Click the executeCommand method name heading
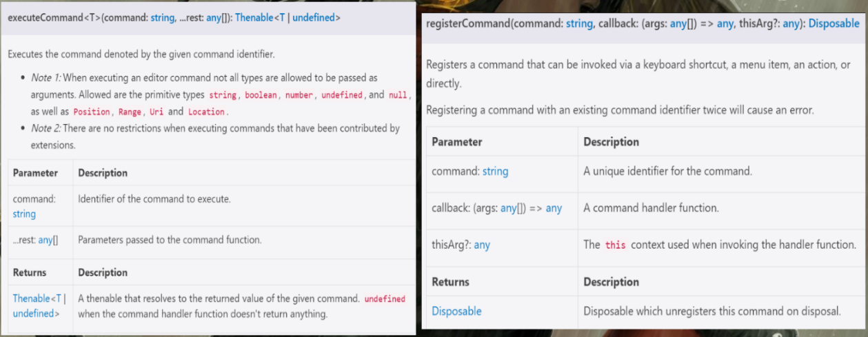Viewport: 868px width, 337px height. coord(46,17)
